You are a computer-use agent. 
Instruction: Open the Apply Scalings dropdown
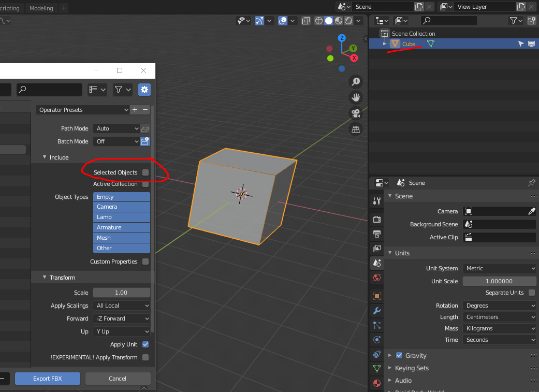(122, 306)
